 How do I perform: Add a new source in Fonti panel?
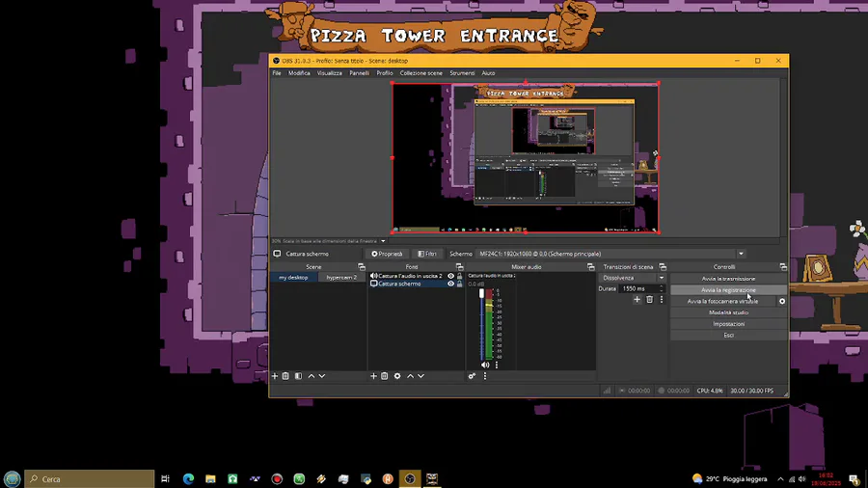(373, 376)
